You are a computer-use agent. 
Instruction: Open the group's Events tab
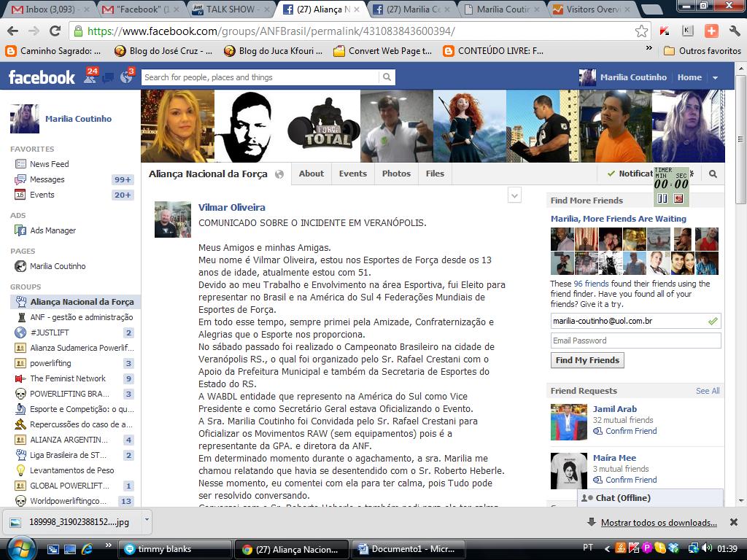[x=353, y=174]
